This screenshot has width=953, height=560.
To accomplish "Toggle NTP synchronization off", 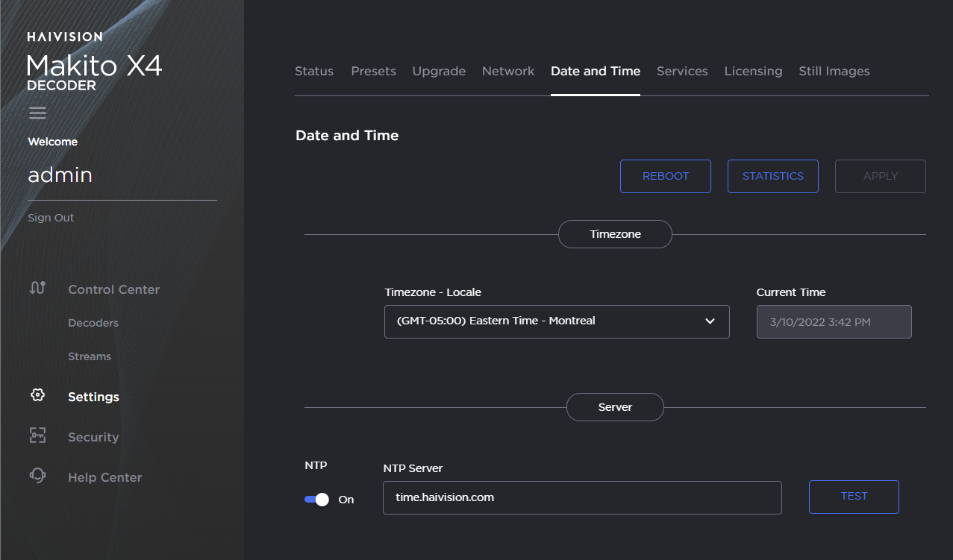I will [x=316, y=499].
